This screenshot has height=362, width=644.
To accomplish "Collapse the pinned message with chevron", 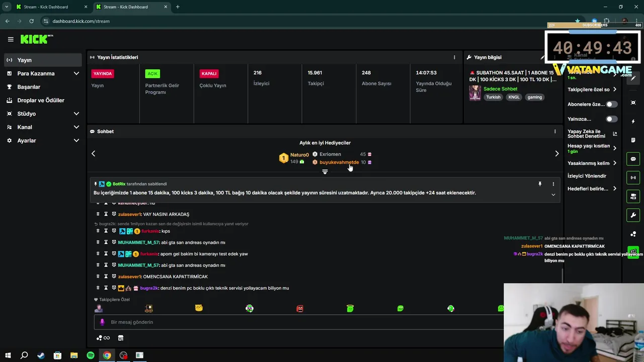I will (553, 195).
